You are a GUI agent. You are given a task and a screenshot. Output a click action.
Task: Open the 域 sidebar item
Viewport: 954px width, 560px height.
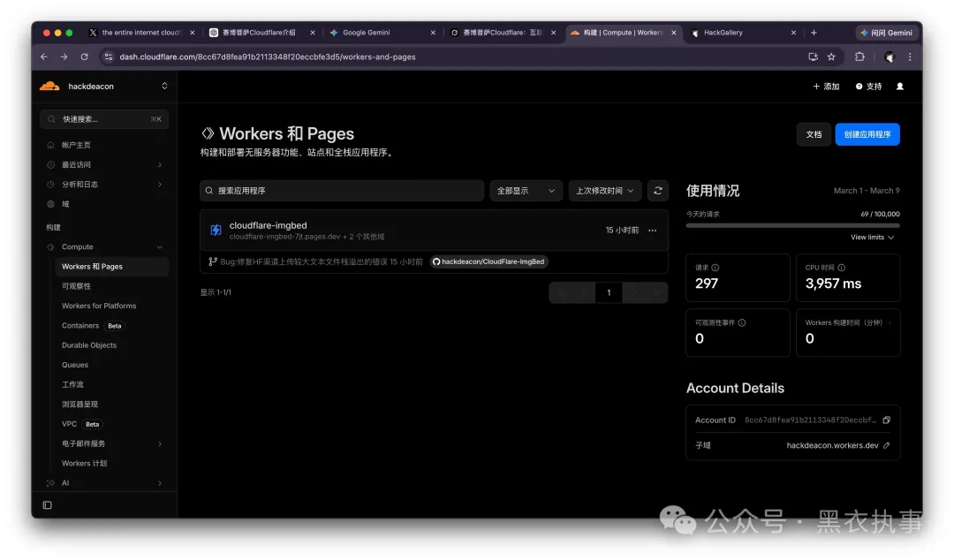[x=65, y=204]
